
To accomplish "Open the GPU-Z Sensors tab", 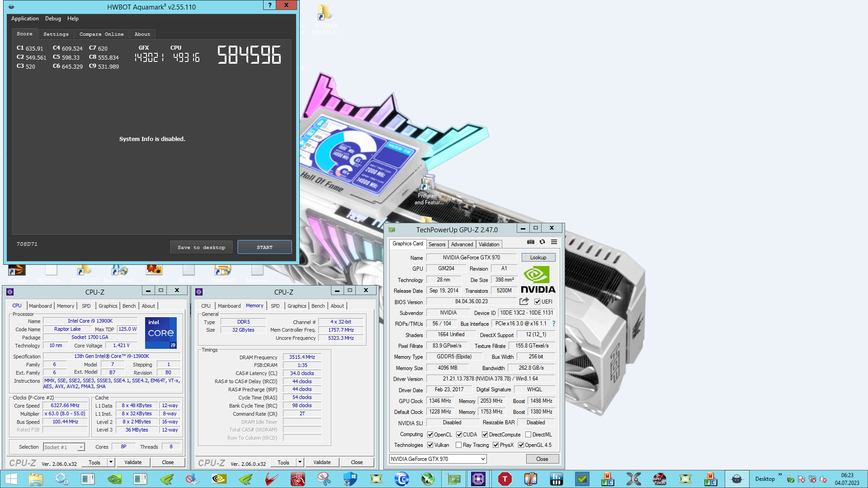I will coord(437,244).
